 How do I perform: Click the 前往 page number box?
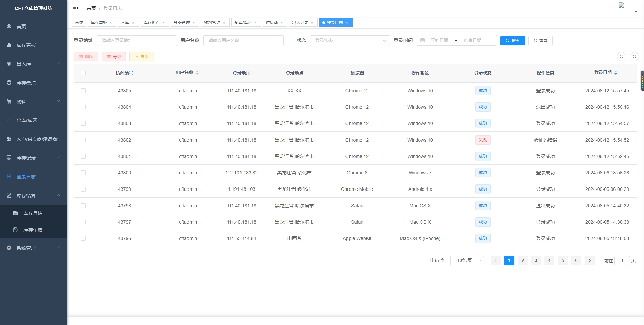coord(622,260)
